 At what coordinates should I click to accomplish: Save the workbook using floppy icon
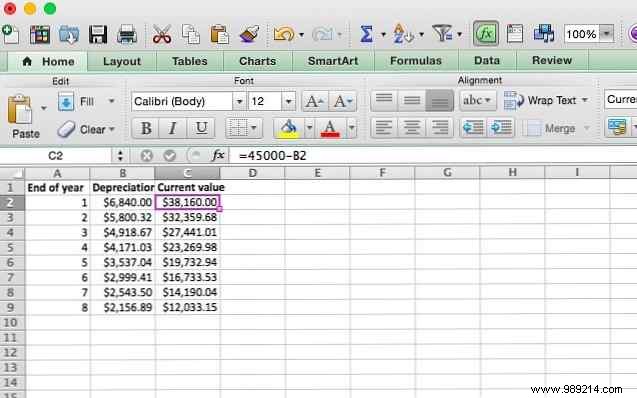point(98,34)
